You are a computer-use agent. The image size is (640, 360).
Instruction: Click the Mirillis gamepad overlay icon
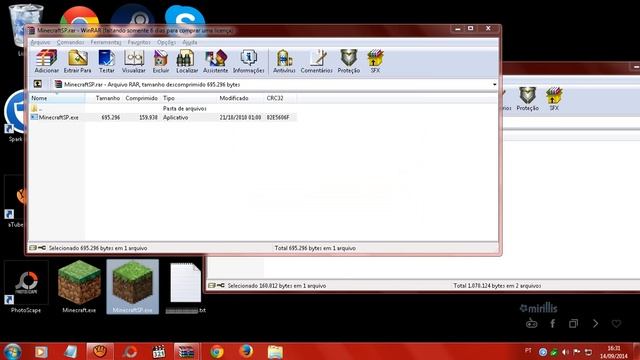(531, 324)
